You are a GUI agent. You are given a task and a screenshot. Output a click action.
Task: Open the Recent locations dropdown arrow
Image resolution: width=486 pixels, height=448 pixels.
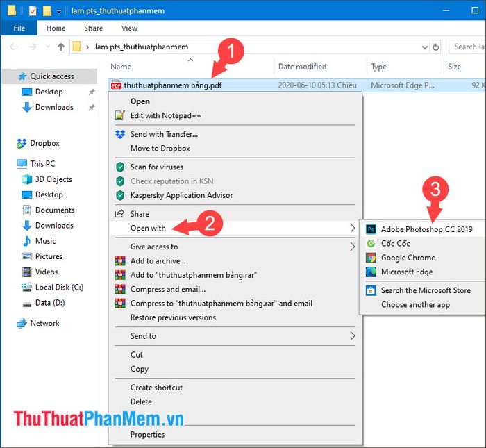point(47,47)
